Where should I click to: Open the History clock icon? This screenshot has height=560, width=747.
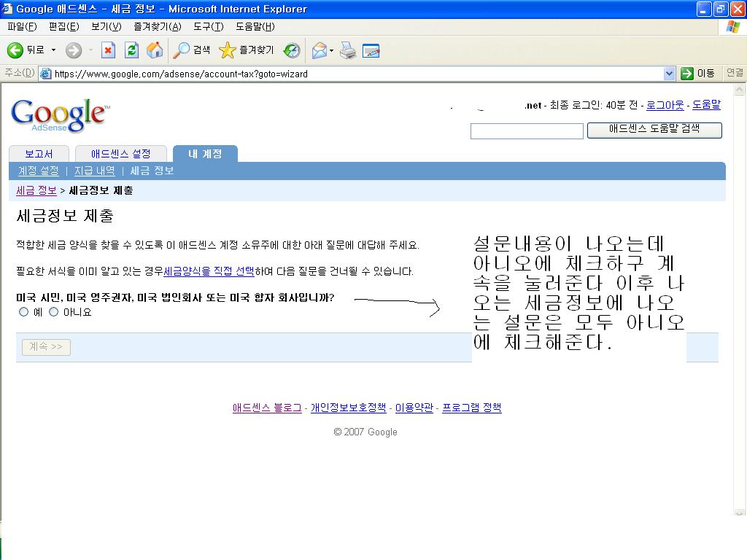[x=292, y=50]
